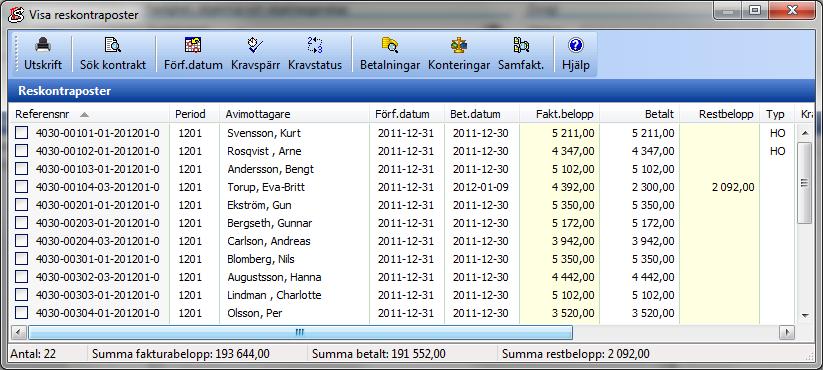Click Summa fakturabelopp in status bar
This screenshot has width=823, height=370.
pos(181,354)
